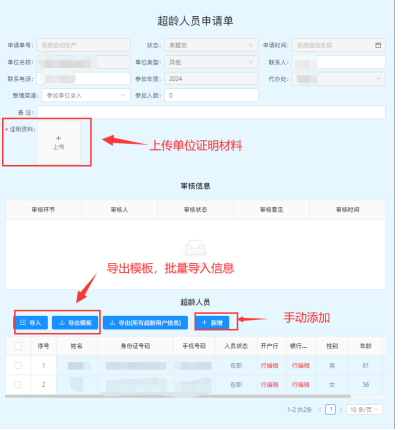The height and width of the screenshot is (430, 404).
Task: Toggle the select-all checkbox in table header
Action: (x=18, y=346)
